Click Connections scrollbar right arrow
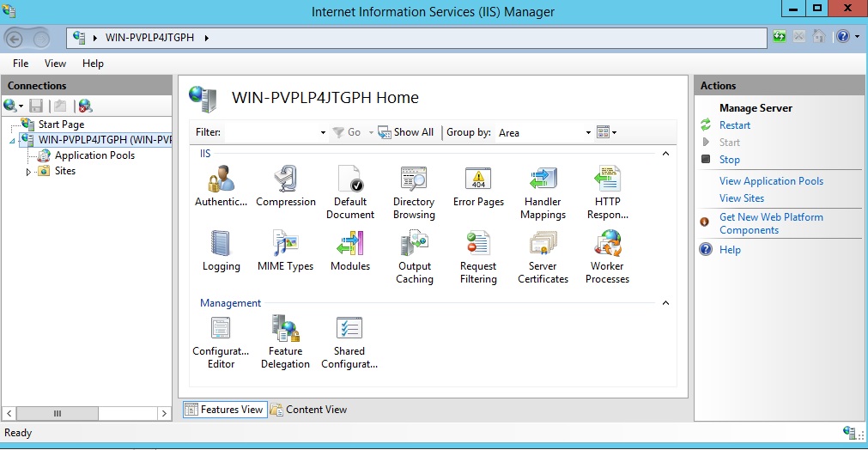The width and height of the screenshot is (868, 450). [x=164, y=413]
